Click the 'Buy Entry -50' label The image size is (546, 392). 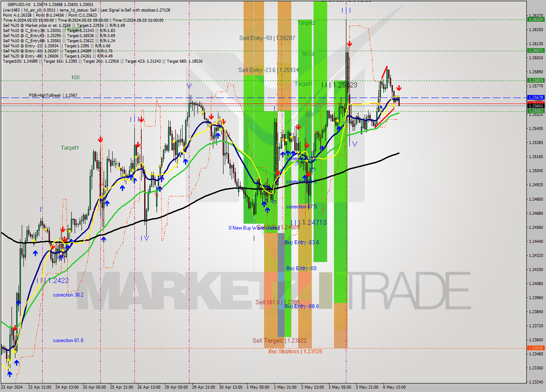coord(301,268)
